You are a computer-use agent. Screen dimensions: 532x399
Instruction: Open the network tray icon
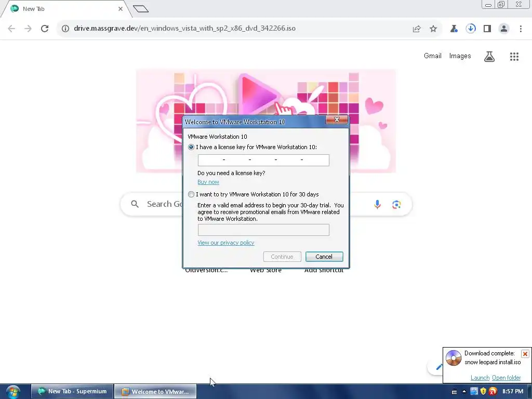tap(474, 392)
